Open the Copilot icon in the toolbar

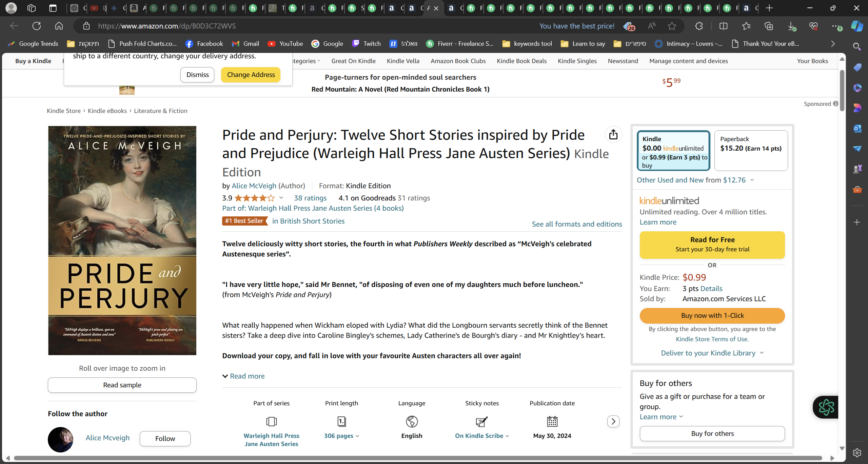coord(857,26)
